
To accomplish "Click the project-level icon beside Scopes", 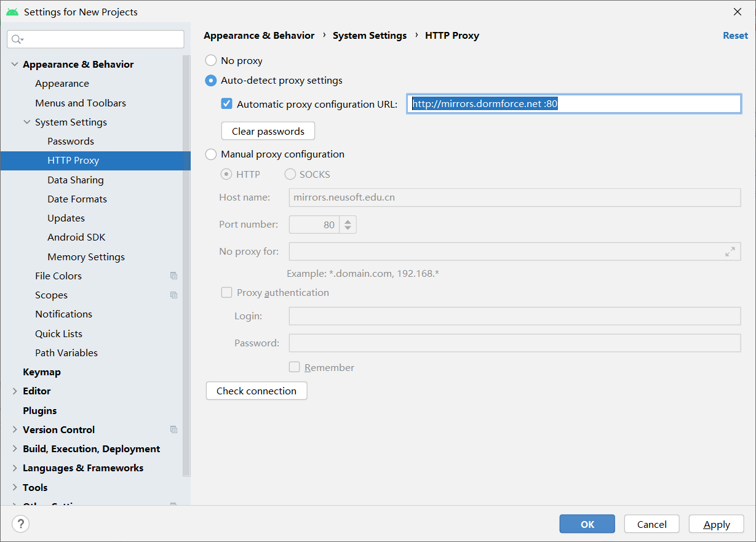I will click(173, 295).
